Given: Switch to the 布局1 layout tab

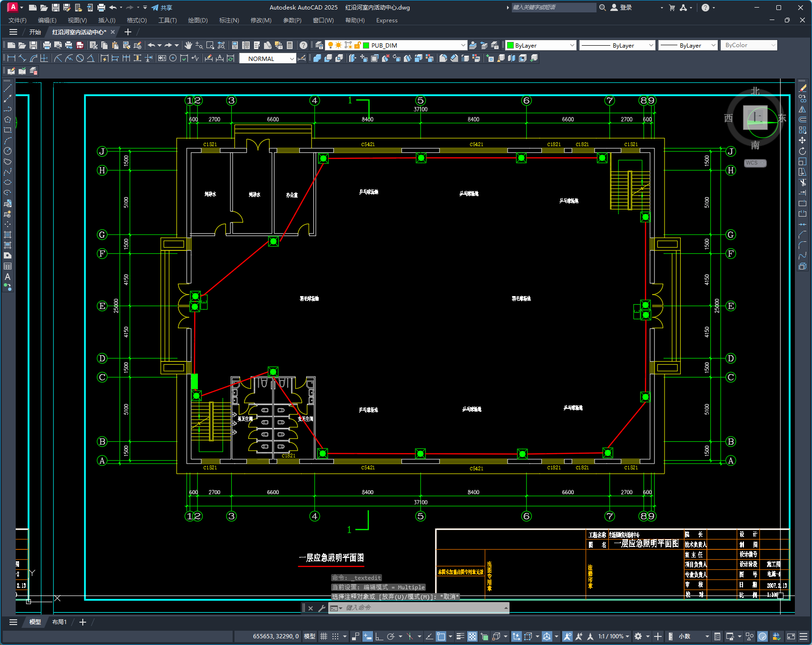Looking at the screenshot, I should (59, 622).
